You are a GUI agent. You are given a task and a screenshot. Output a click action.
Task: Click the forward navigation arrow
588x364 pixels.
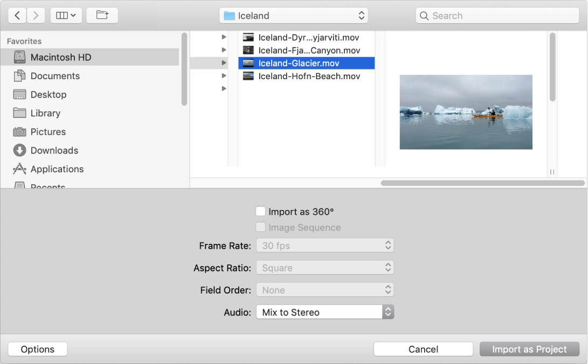click(x=36, y=16)
